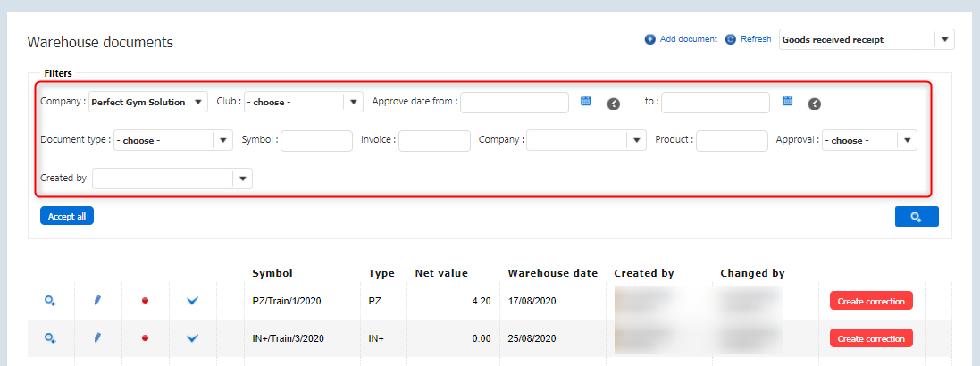Create correction for PZ/Train/1/2020

[x=871, y=301]
